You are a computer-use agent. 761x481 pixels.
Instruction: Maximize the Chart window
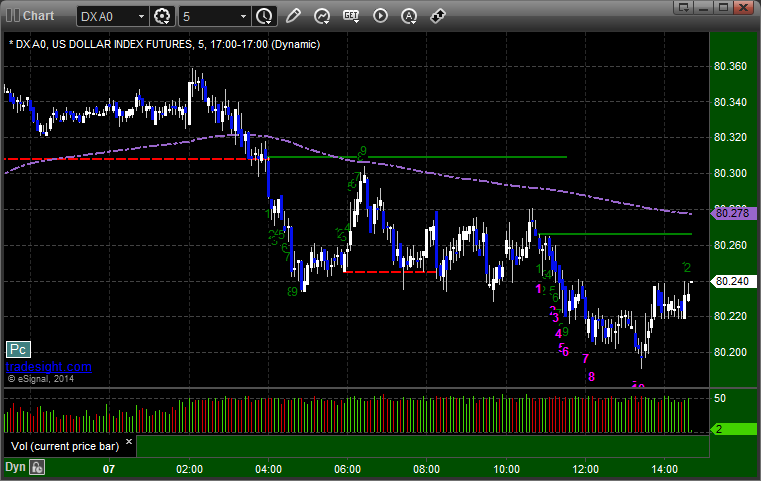723,7
